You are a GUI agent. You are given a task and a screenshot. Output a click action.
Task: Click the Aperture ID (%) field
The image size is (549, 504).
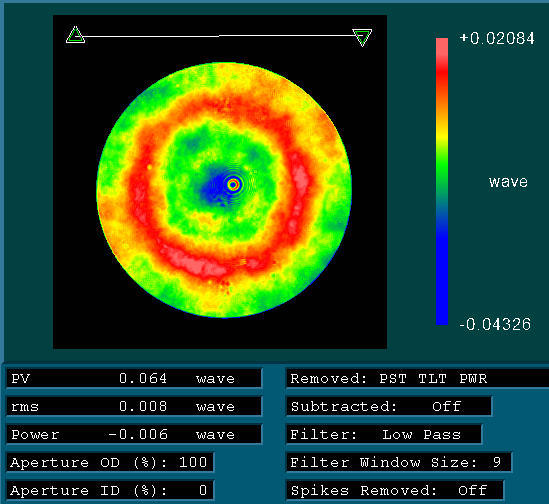click(x=110, y=490)
